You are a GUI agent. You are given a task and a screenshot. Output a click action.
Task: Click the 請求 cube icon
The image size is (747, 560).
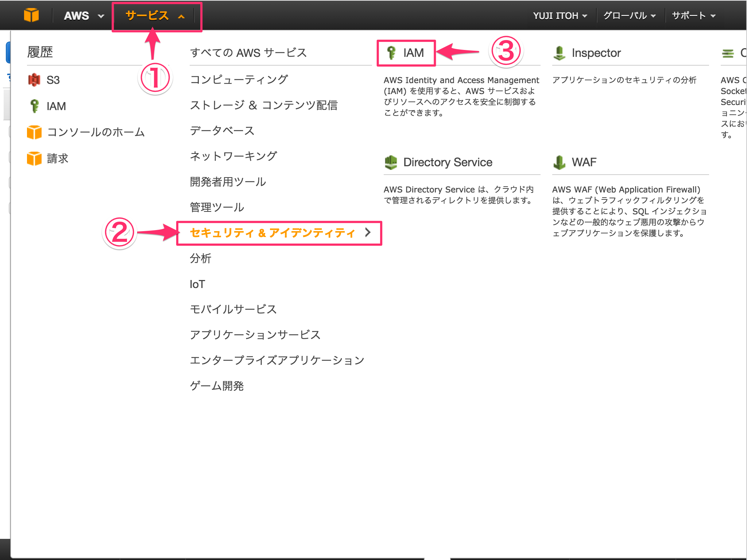coord(34,159)
